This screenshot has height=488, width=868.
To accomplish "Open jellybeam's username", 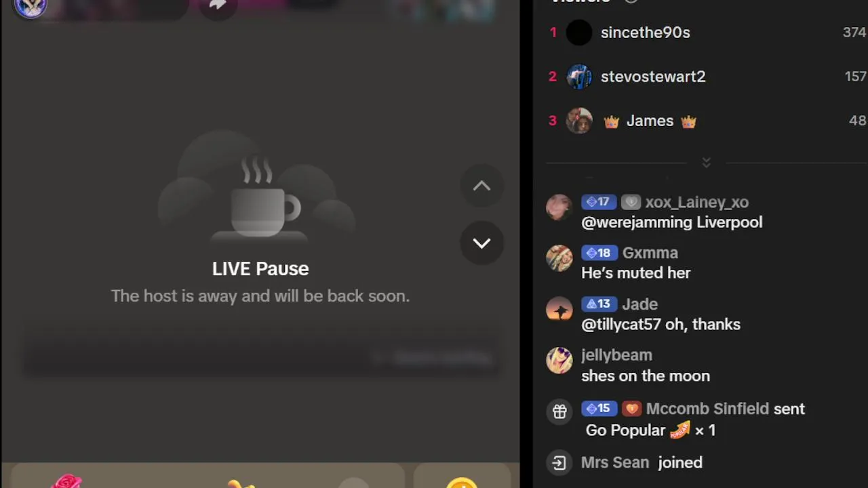I will [616, 355].
